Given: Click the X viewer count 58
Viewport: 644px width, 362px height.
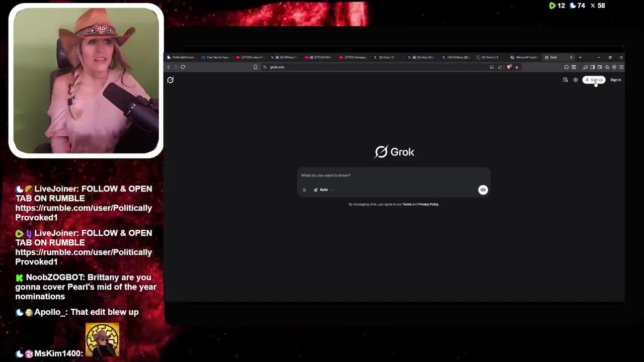Looking at the screenshot, I should (x=598, y=6).
